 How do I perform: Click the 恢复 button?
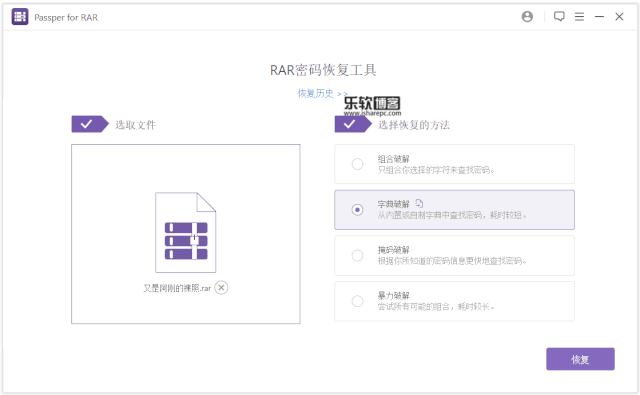click(x=580, y=359)
